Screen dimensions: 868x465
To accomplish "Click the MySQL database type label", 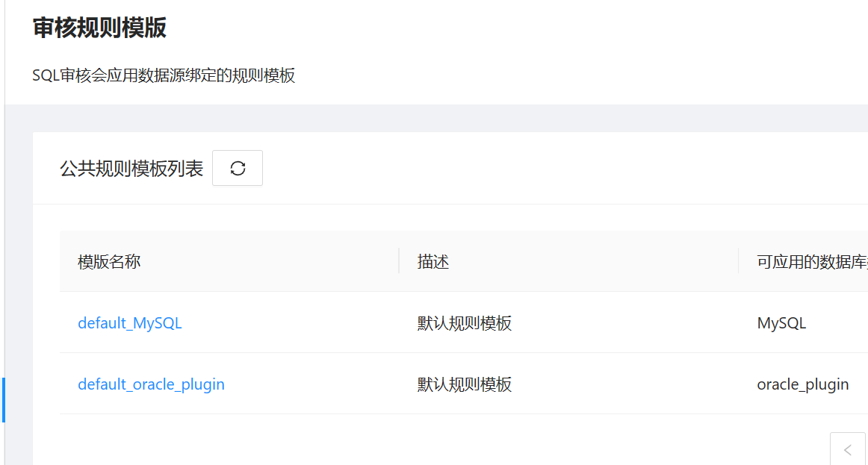I will pyautogui.click(x=781, y=322).
